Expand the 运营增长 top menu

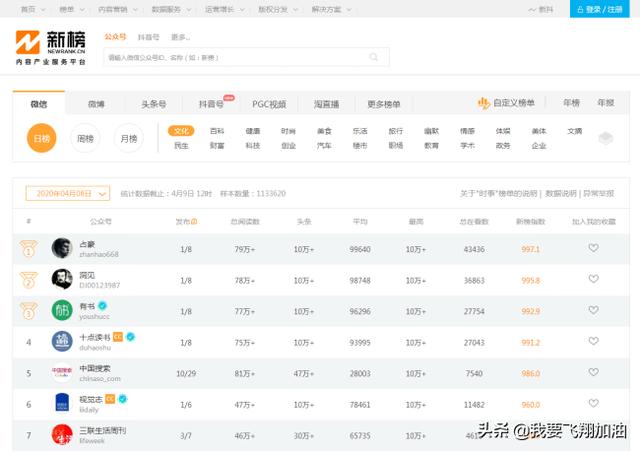click(x=224, y=9)
